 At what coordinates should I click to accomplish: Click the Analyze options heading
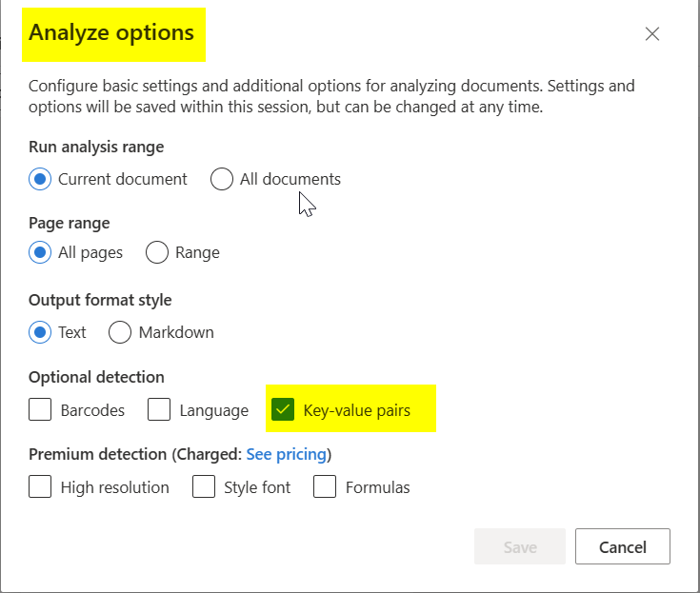(x=111, y=33)
